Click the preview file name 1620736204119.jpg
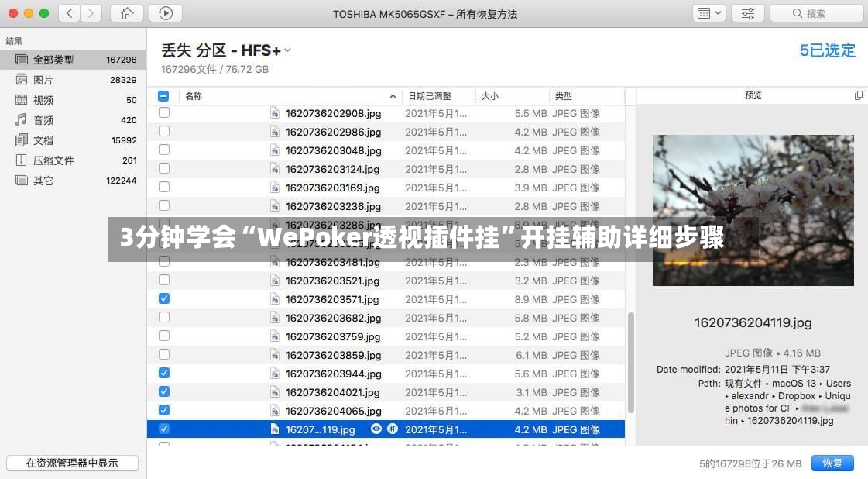 [753, 322]
